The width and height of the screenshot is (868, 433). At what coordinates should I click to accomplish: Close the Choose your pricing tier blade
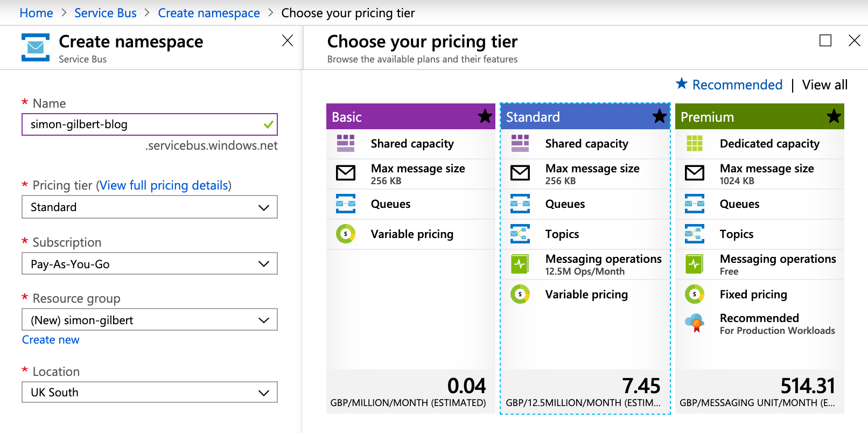point(855,40)
